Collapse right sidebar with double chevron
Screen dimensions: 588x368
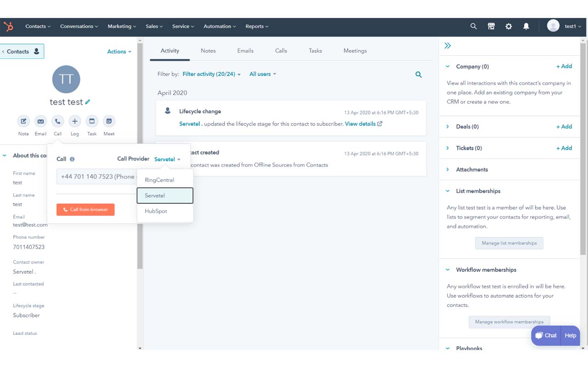pos(447,46)
